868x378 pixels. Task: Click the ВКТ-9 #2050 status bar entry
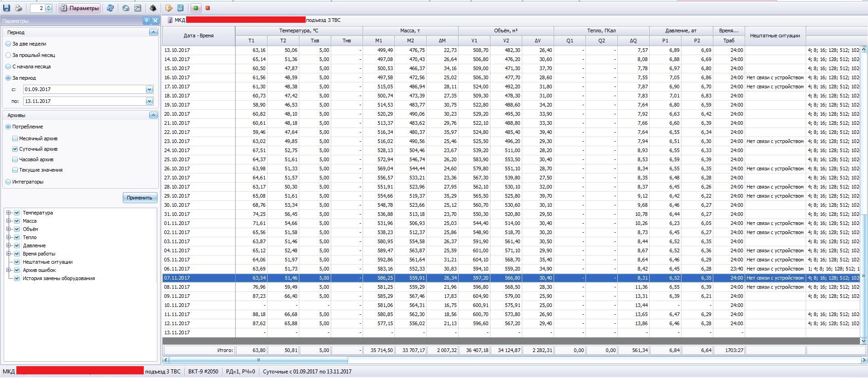(203, 372)
